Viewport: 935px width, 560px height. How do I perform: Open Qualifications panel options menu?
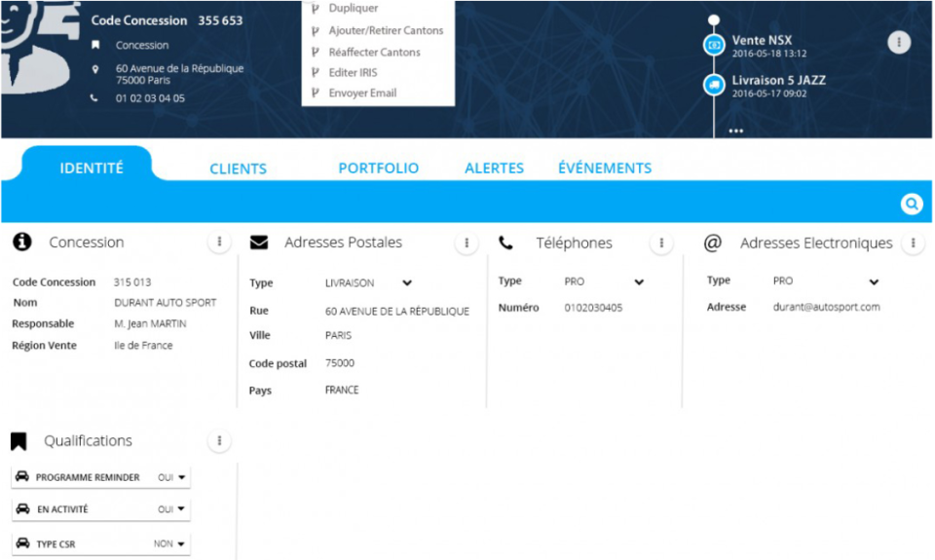pos(219,441)
